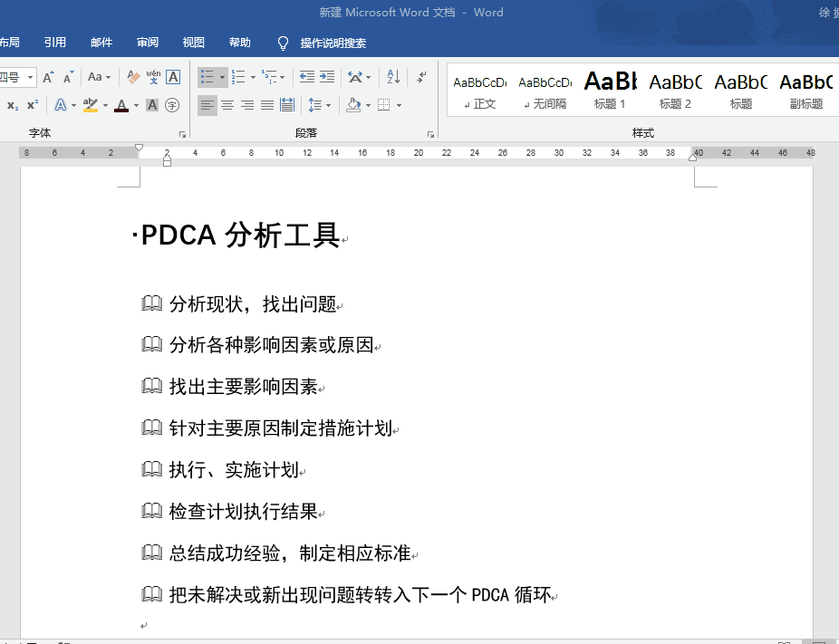Align text left
This screenshot has width=839, height=644.
[207, 105]
